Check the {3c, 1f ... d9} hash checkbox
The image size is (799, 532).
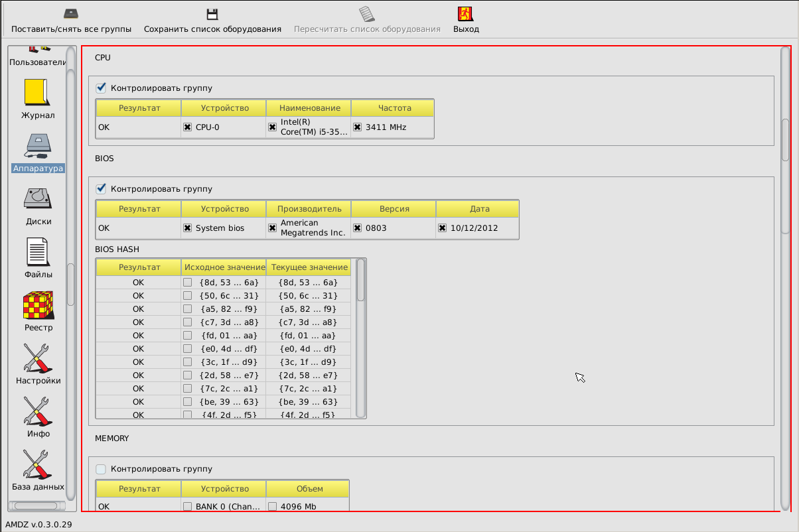[x=188, y=362]
